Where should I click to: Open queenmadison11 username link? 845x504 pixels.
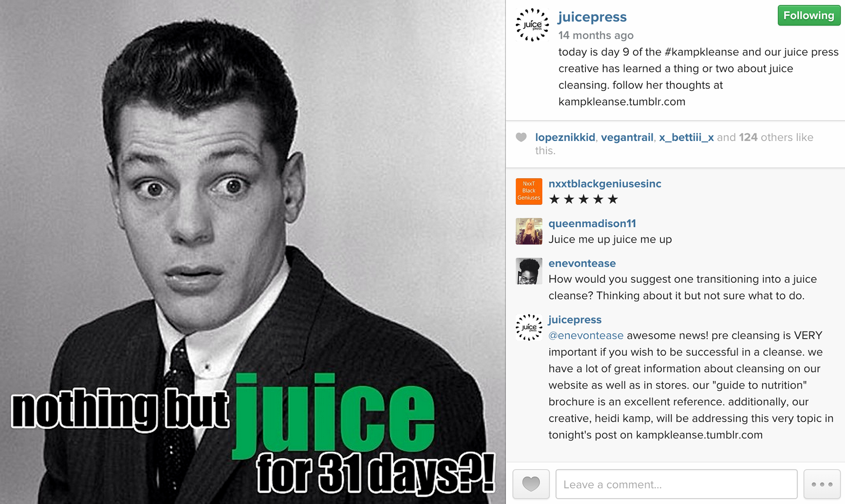[x=592, y=223]
